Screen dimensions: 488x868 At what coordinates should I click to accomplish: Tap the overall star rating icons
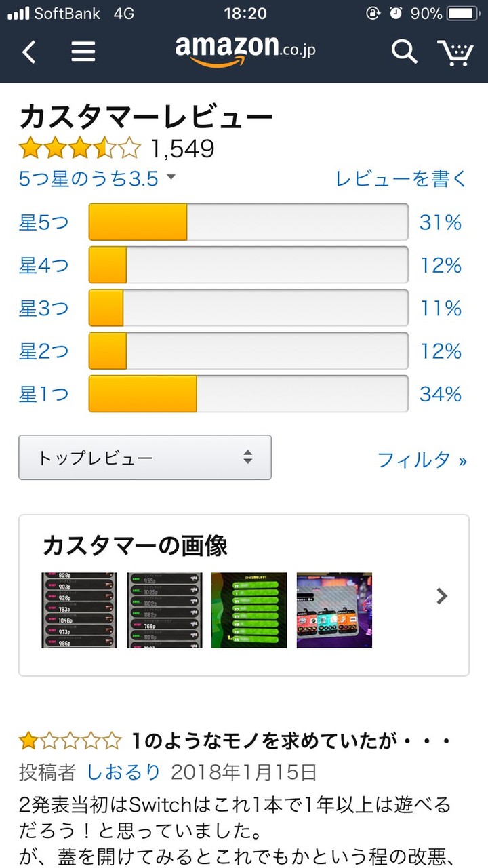coord(80,147)
